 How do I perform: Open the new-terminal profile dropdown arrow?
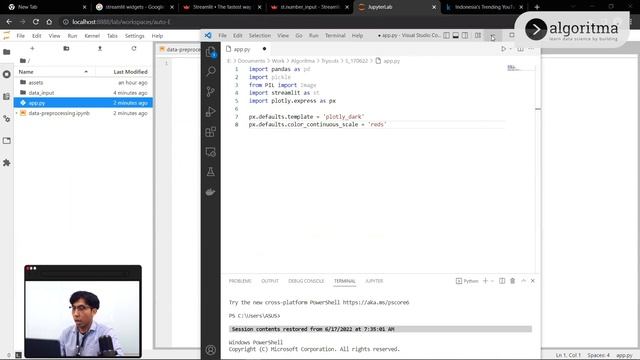(492, 281)
